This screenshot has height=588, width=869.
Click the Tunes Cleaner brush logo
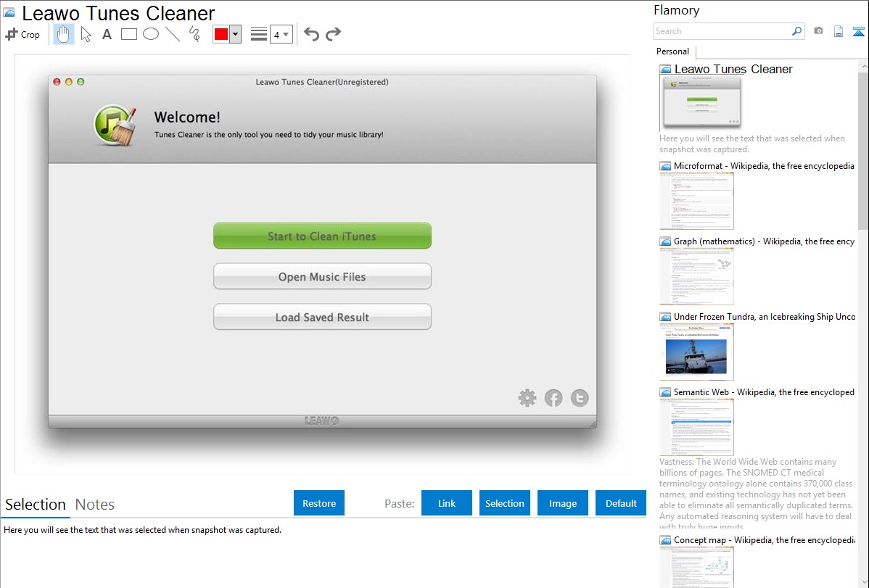[115, 125]
